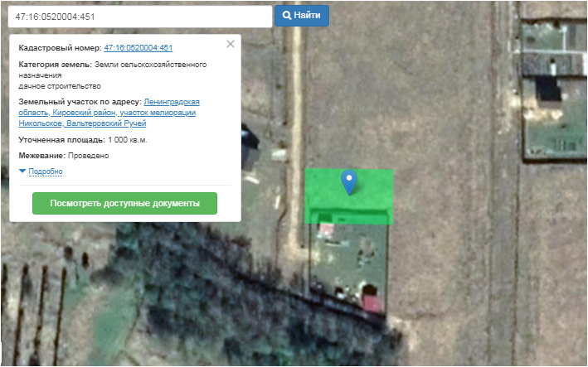
Task: Close the parcel info popup
Action: tap(231, 44)
